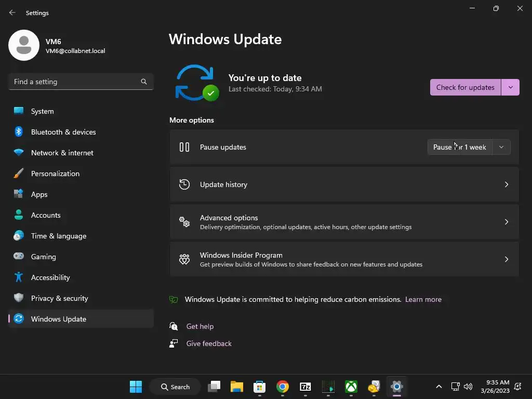Open Microsoft Store from the taskbar

(260, 387)
